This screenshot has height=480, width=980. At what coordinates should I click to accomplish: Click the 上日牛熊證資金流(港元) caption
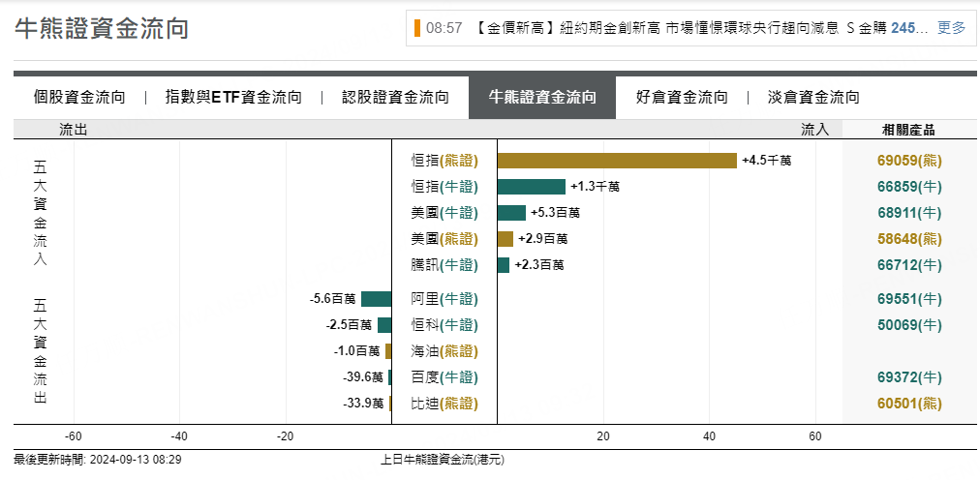pyautogui.click(x=443, y=460)
